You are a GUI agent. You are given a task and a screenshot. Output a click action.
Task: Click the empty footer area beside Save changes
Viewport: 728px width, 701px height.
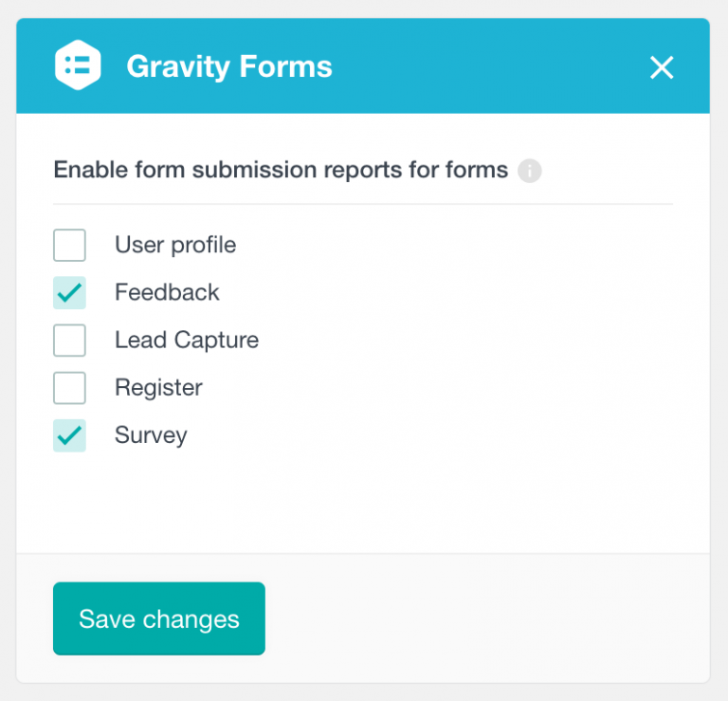[483, 618]
